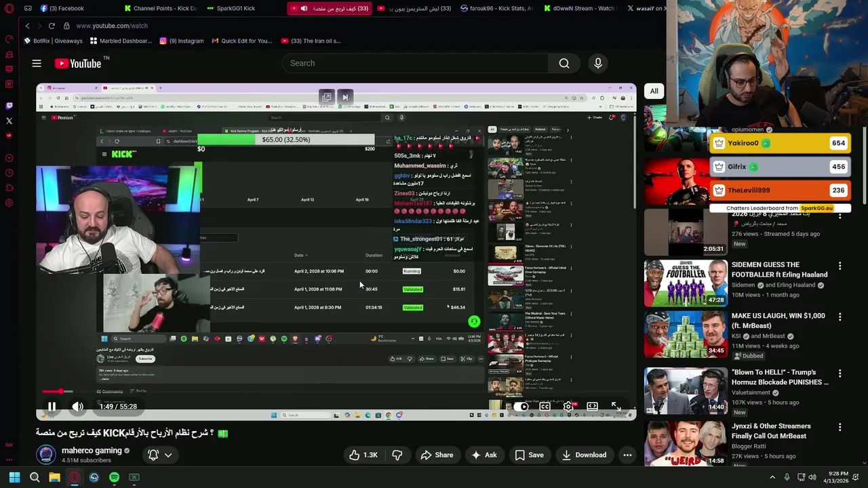Reload the YouTube page
This screenshot has width=868, height=488.
(x=52, y=26)
